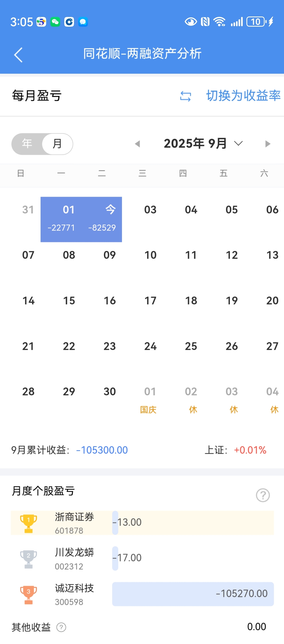Tap the NFC status icon
This screenshot has width=284, height=644.
205,22
